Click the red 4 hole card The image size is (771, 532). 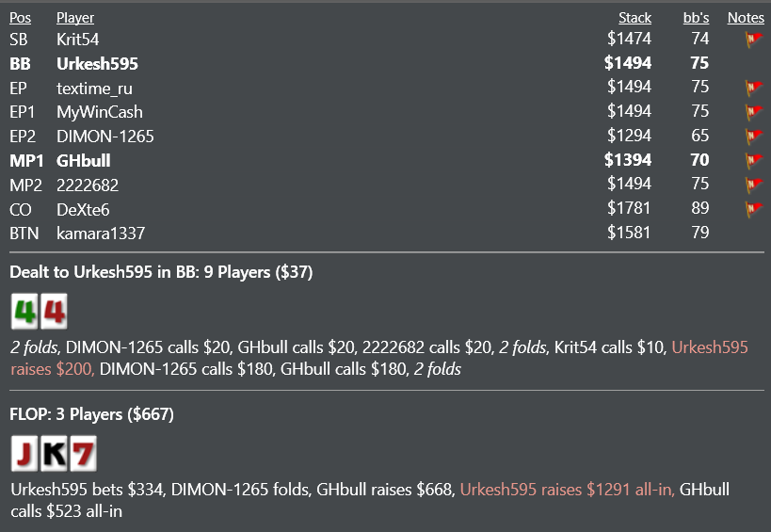54,312
